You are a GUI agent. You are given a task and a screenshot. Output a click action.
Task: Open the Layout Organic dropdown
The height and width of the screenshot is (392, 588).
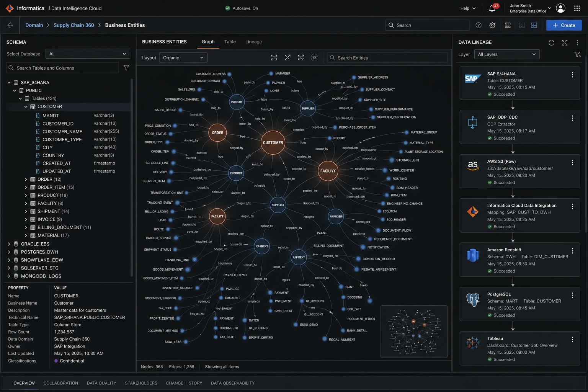(183, 57)
